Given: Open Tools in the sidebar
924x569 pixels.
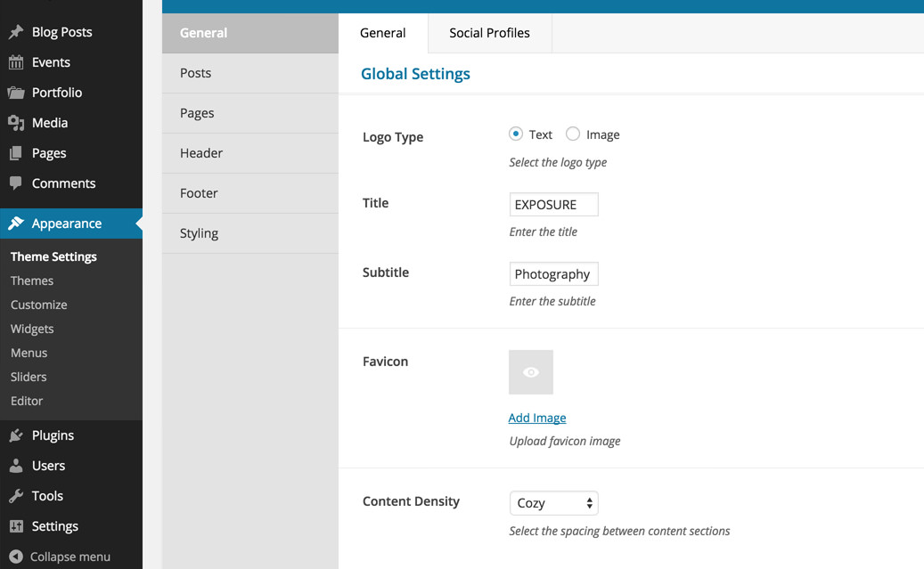Looking at the screenshot, I should coord(47,496).
